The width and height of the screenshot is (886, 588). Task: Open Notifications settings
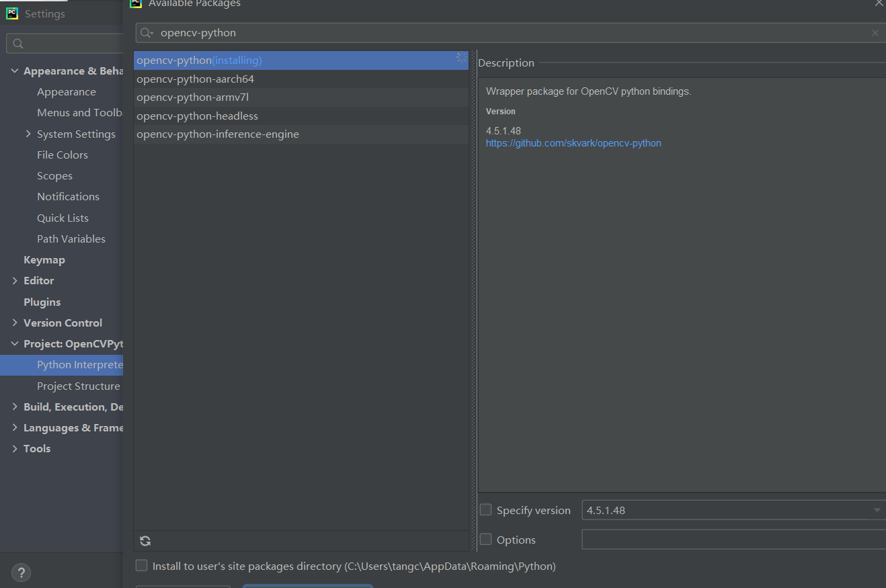point(68,196)
